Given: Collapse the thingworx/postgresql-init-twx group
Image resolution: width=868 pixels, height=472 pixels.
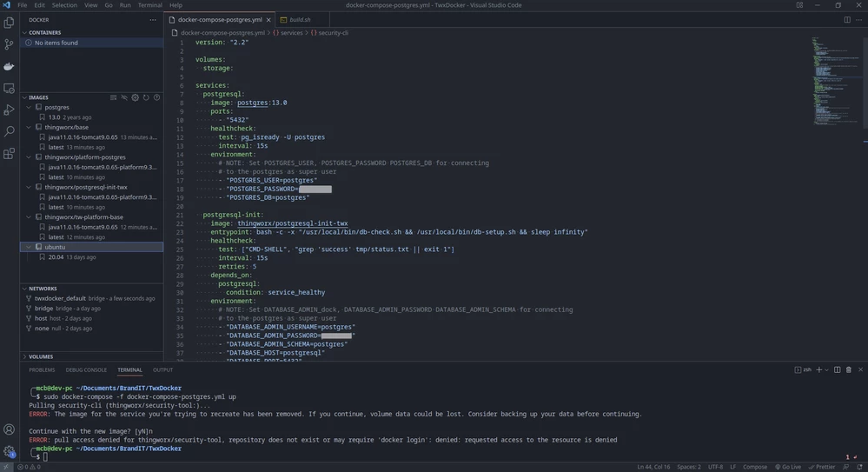Looking at the screenshot, I should [29, 187].
